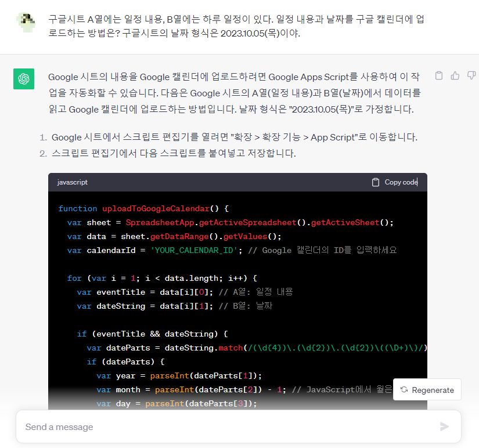This screenshot has height=448, width=479.
Task: Click the 'YOUR_CALENDAR_ID' string in code
Action: [194, 251]
